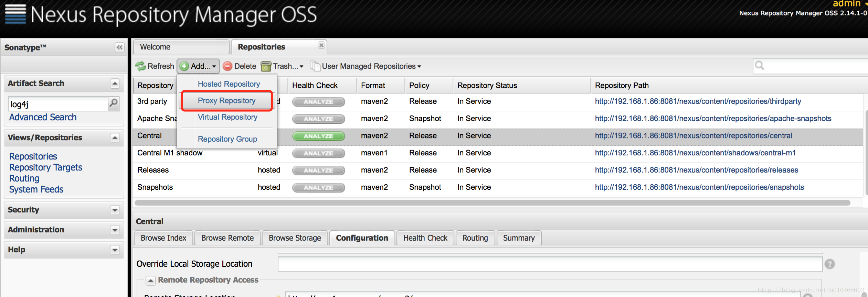Click Override Local Storage Location field
The image size is (868, 297).
[550, 264]
